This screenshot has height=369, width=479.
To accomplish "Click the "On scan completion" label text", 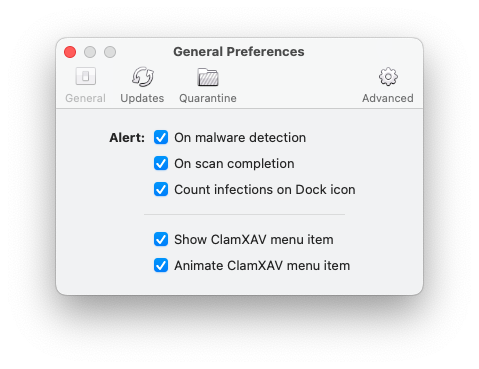I will (234, 164).
